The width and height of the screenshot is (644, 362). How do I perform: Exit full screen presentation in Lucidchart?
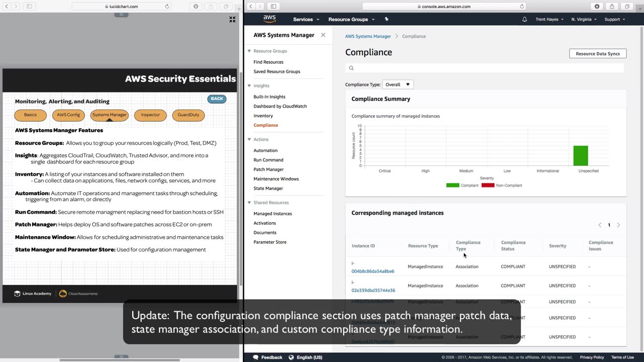[232, 19]
